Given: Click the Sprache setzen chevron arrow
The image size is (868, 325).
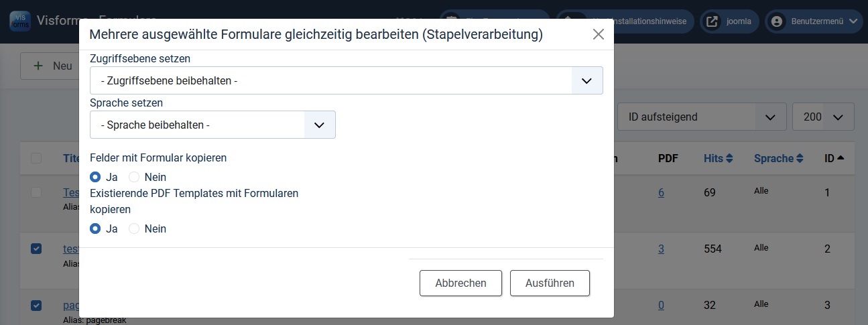Looking at the screenshot, I should [320, 125].
